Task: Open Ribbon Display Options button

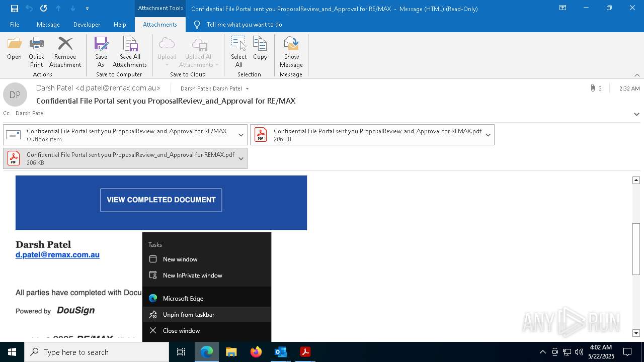Action: tap(562, 8)
